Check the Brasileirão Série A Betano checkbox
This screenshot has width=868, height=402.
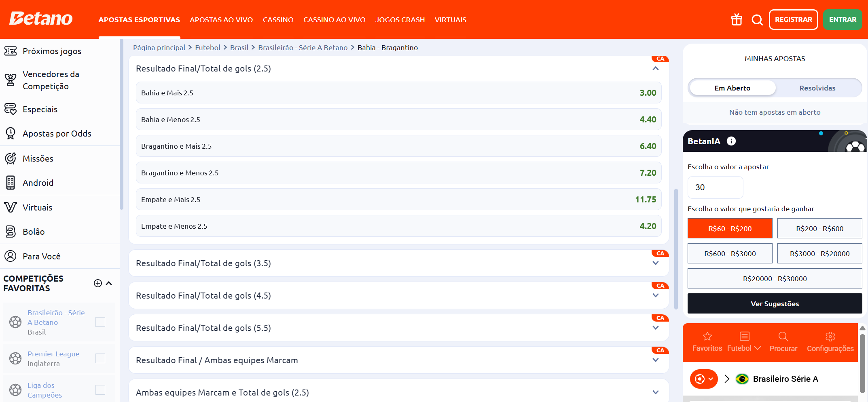pyautogui.click(x=100, y=322)
